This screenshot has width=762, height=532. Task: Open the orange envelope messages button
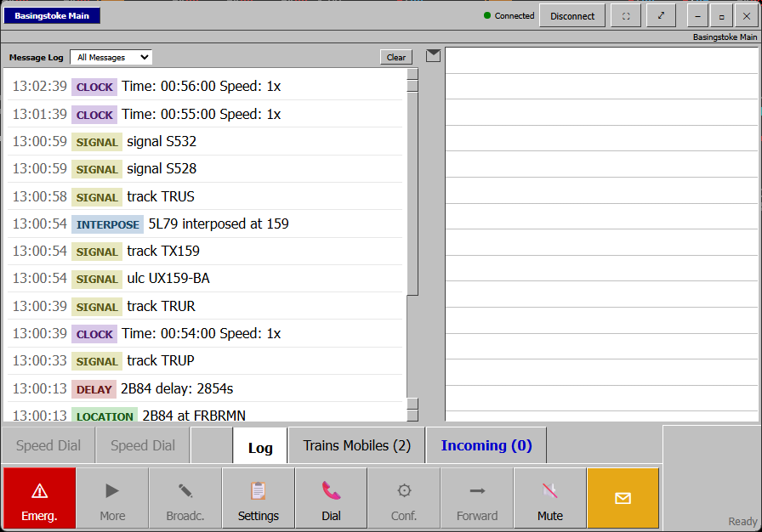tap(623, 497)
